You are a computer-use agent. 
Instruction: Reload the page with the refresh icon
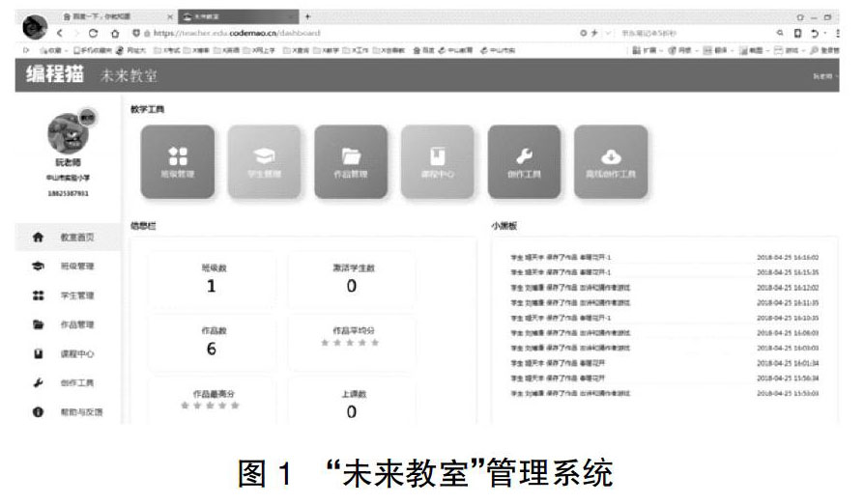[93, 33]
